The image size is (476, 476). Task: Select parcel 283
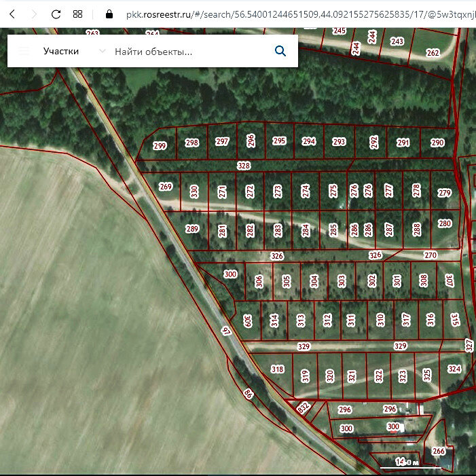click(x=278, y=230)
